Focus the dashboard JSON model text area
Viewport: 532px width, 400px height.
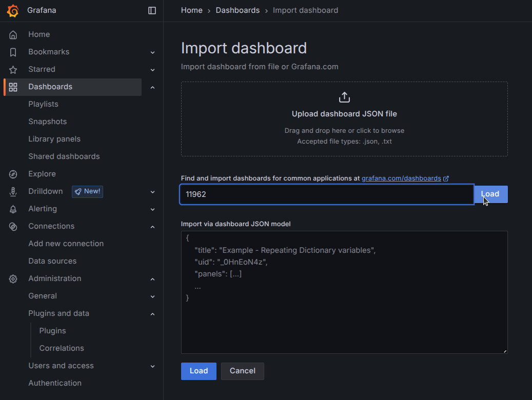point(344,292)
